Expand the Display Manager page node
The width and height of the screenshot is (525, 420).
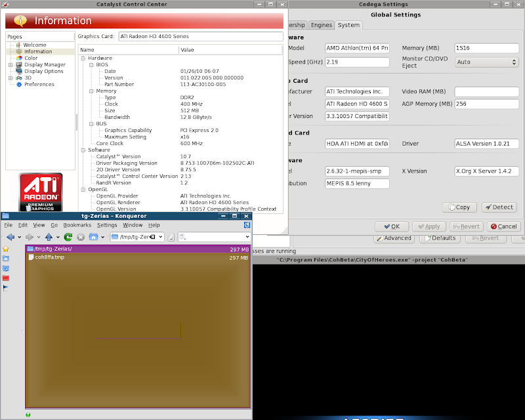(10, 65)
